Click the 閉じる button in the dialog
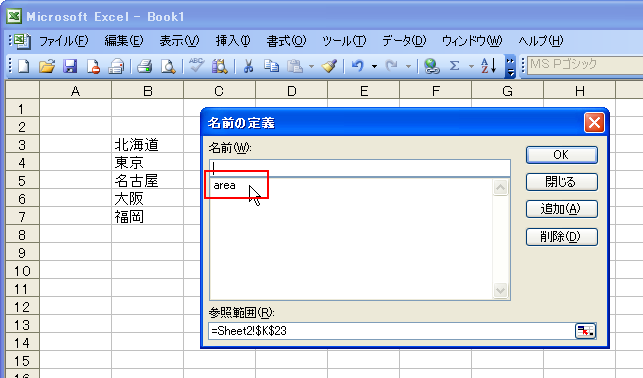This screenshot has height=378, width=643. point(561,182)
